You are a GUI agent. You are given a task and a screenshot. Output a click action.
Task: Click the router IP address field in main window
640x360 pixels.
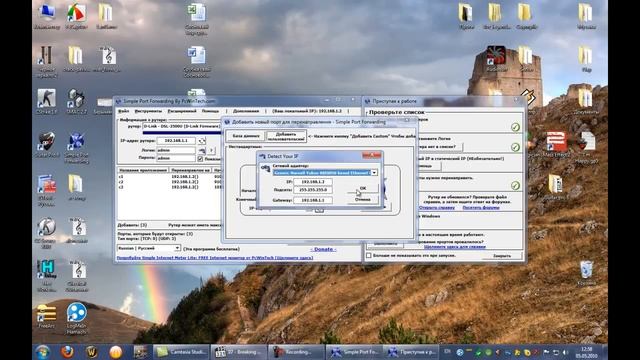pos(176,140)
